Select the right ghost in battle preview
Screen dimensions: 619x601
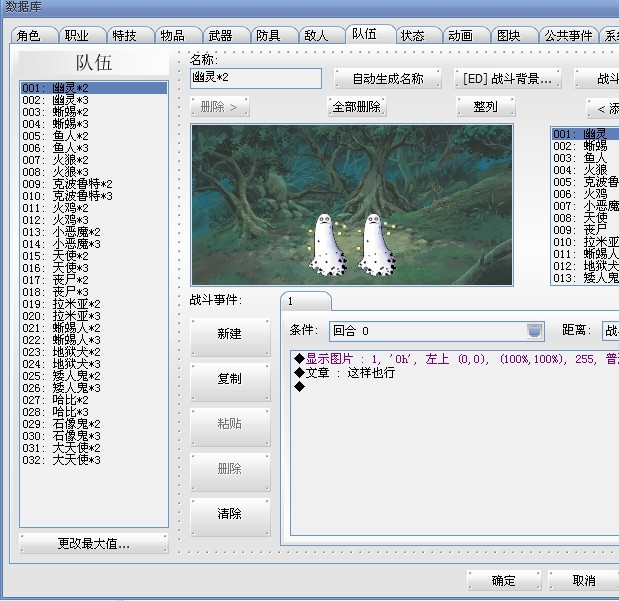tap(376, 244)
